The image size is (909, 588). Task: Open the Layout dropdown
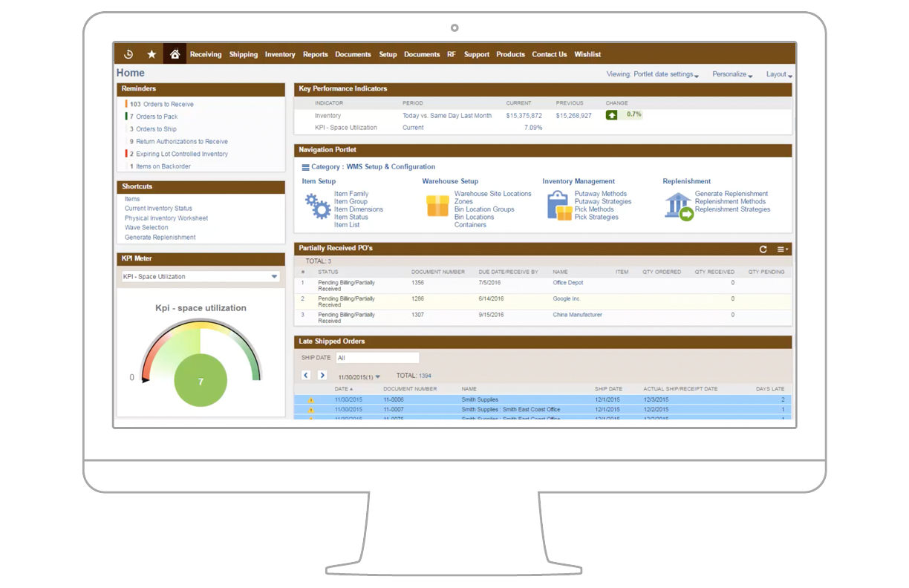point(779,74)
